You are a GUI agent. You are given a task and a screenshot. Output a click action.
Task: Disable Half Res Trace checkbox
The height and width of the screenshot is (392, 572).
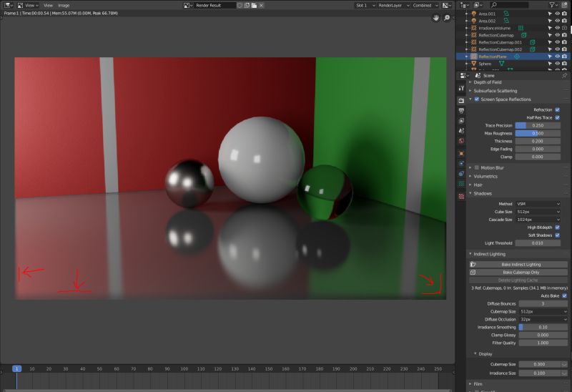pos(558,117)
